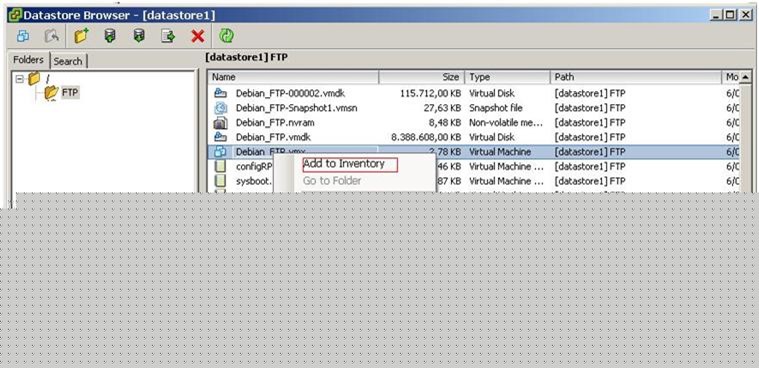Collapse the root folder tree node
This screenshot has height=368, width=759.
click(x=19, y=78)
